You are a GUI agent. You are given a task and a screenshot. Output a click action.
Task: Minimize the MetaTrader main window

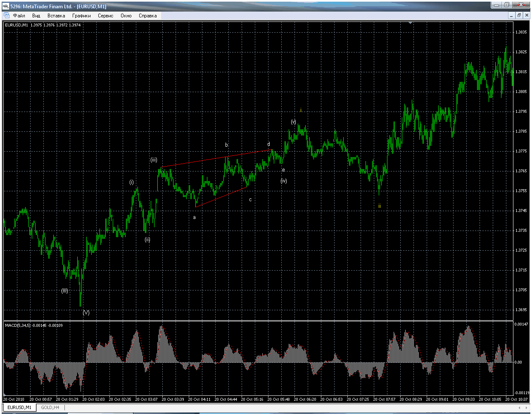[497, 5]
